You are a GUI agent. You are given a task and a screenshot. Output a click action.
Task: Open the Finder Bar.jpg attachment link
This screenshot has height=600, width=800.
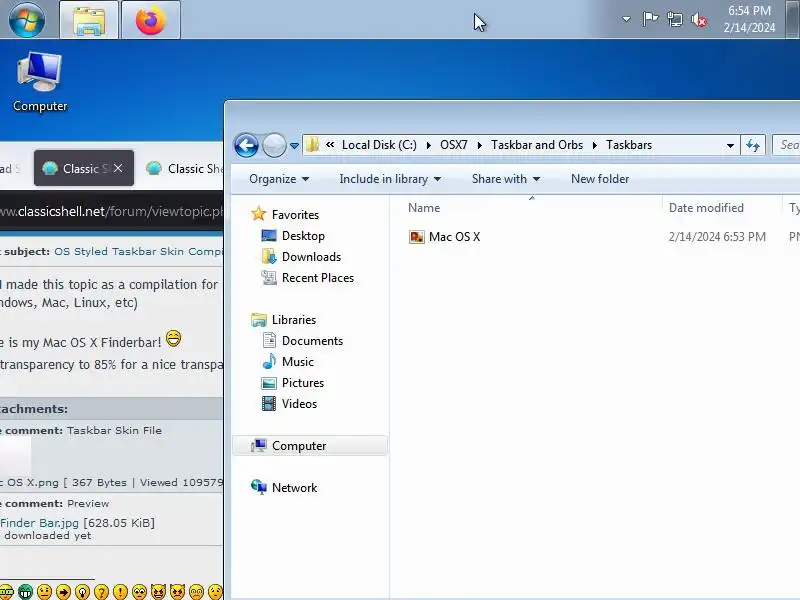[39, 523]
